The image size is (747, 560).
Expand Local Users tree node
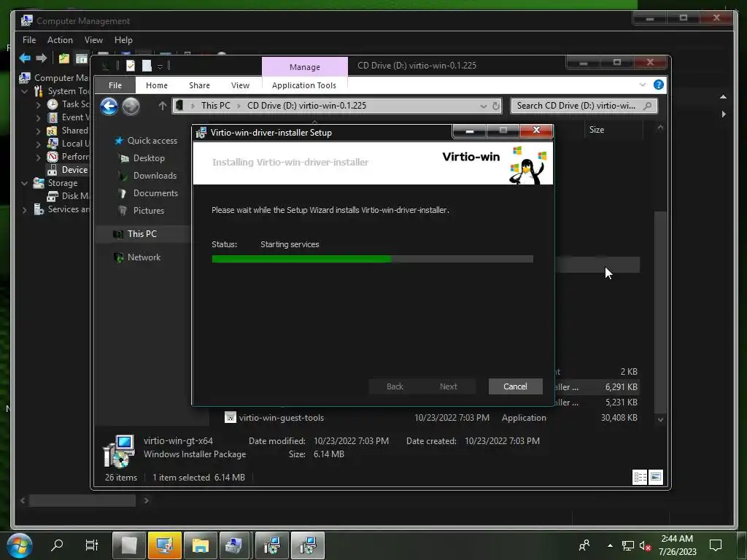(38, 144)
